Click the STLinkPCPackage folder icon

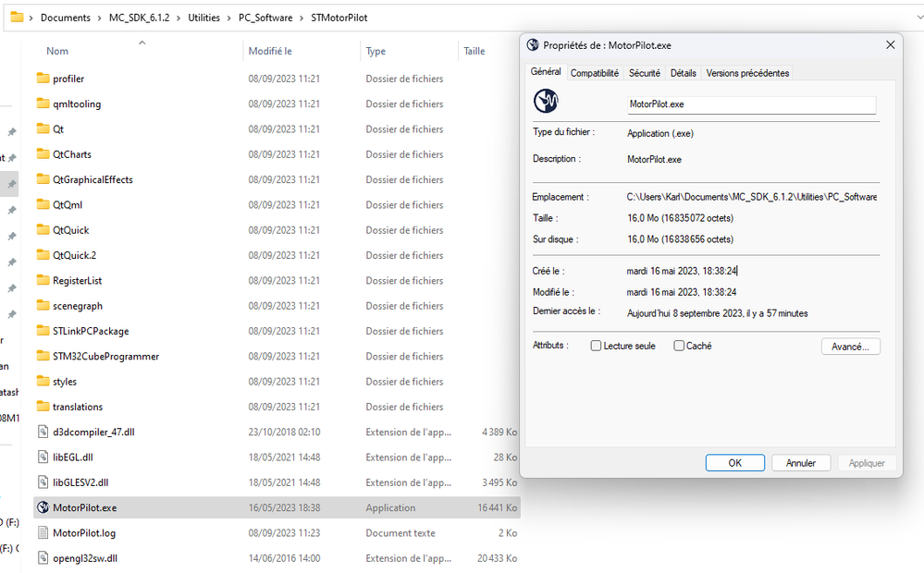(x=43, y=331)
